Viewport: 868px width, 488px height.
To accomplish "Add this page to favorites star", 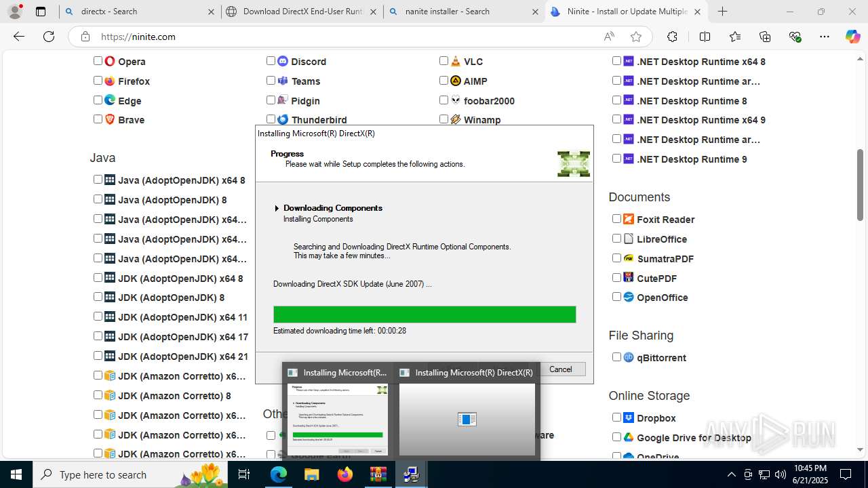I will [x=635, y=37].
